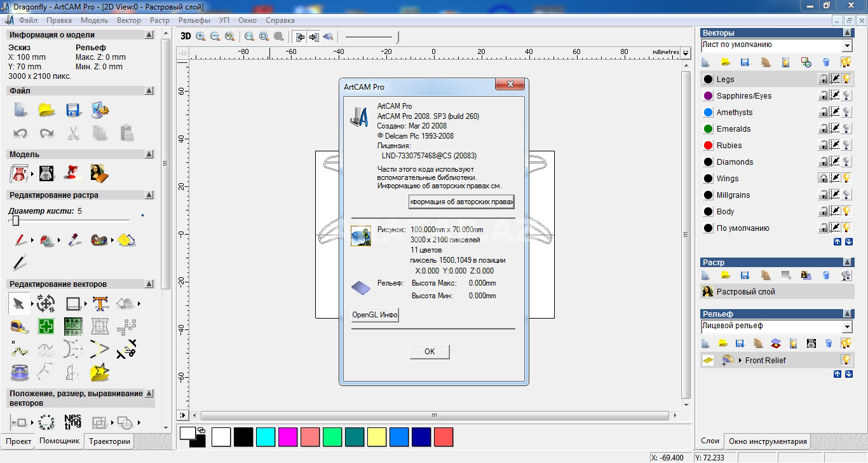
Task: Collapse the Растр panel
Action: 848,262
